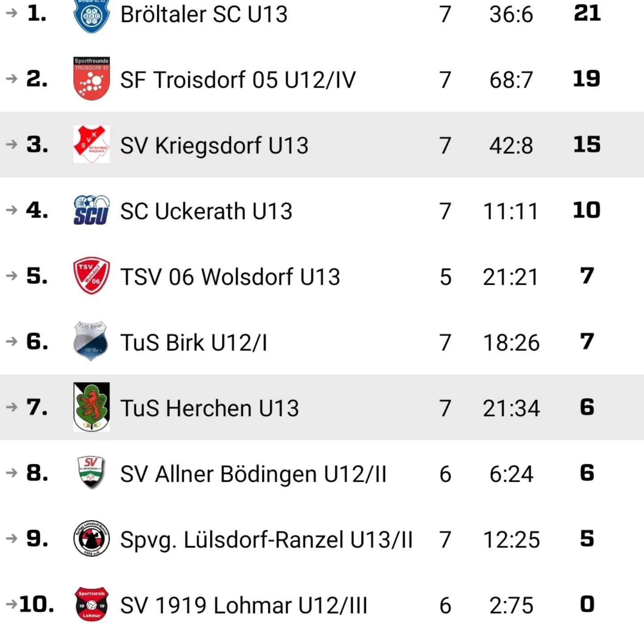Viewport: 644px width, 644px height.
Task: Open the SF Troisdorf 05 U12/IV team page
Action: click(x=238, y=80)
